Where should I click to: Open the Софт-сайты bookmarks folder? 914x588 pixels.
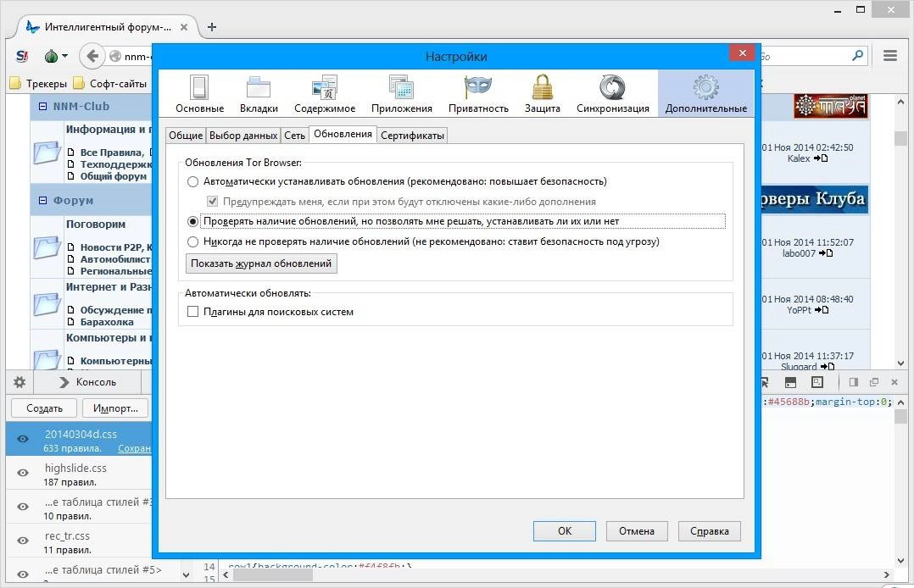(x=110, y=84)
